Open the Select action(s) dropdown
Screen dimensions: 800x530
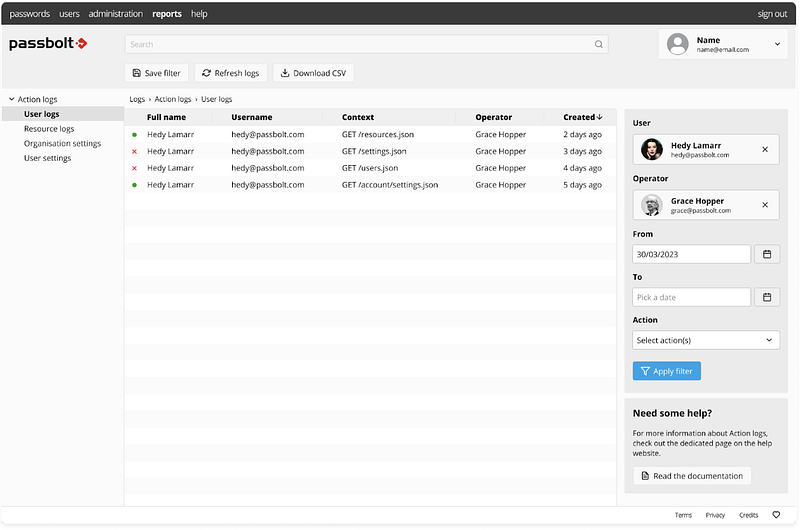point(706,340)
